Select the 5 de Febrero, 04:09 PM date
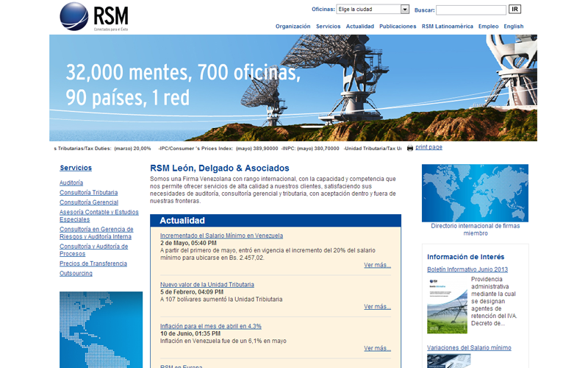 point(192,291)
